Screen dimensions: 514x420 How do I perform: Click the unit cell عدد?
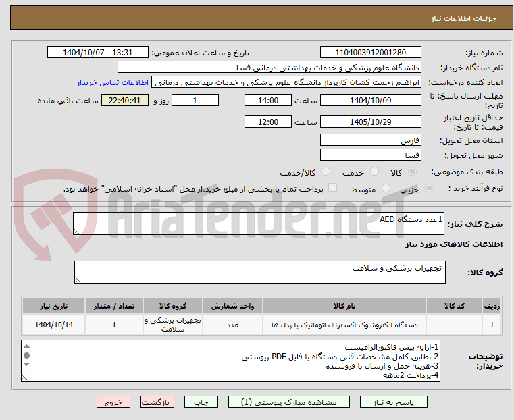[232, 325]
